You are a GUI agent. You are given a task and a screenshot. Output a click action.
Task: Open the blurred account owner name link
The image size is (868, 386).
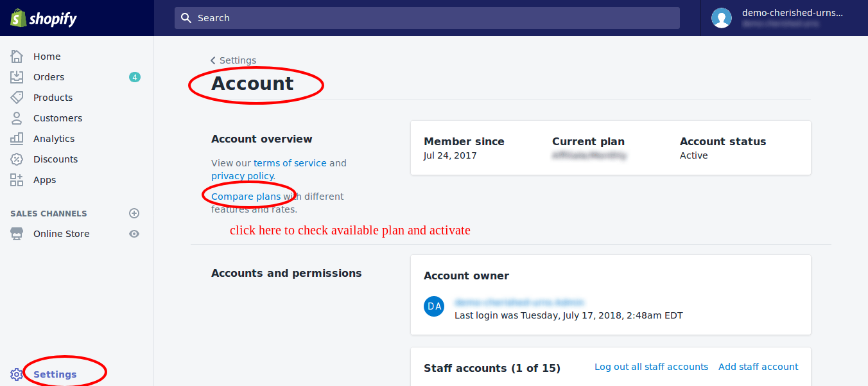coord(519,303)
